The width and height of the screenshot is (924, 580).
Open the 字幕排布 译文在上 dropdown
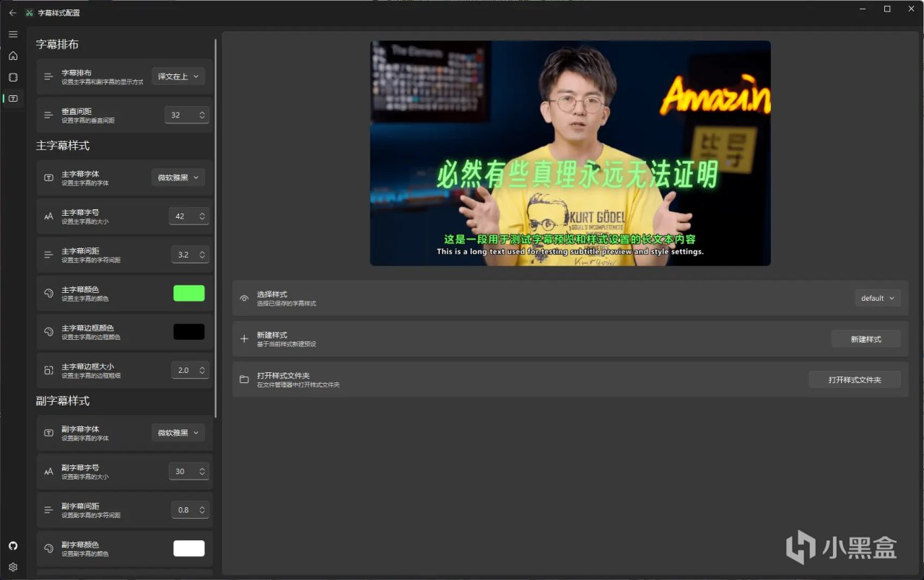click(178, 76)
